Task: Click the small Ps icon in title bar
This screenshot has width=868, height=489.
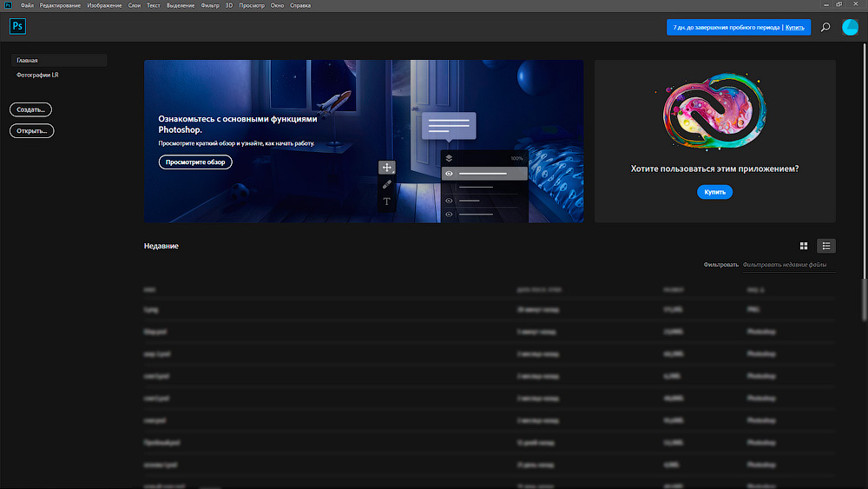Action: click(8, 5)
